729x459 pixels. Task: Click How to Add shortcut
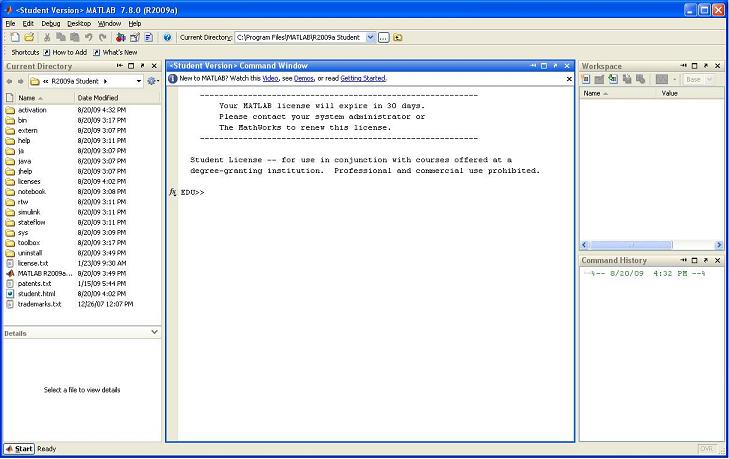(65, 53)
